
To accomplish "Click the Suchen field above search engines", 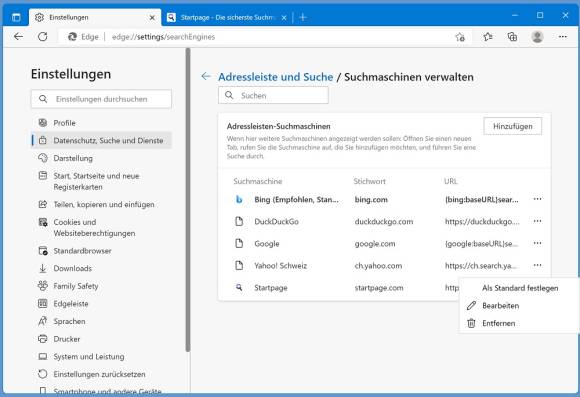I will click(x=273, y=95).
